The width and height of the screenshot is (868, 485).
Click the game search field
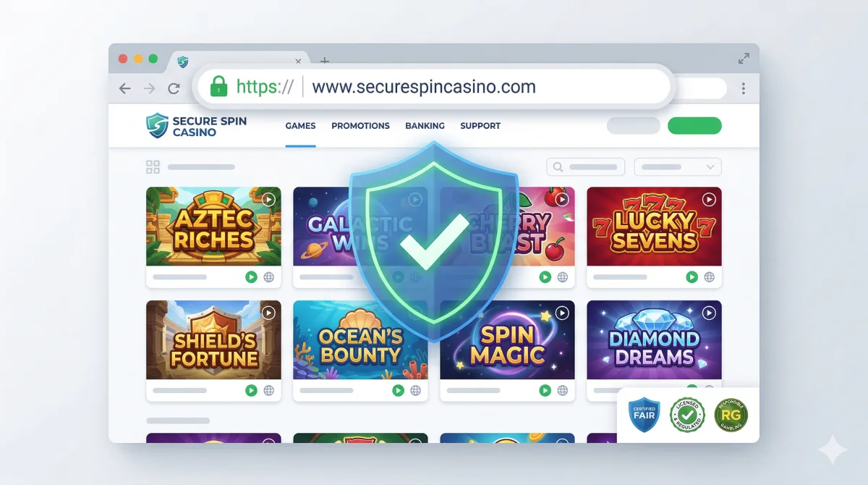(586, 167)
